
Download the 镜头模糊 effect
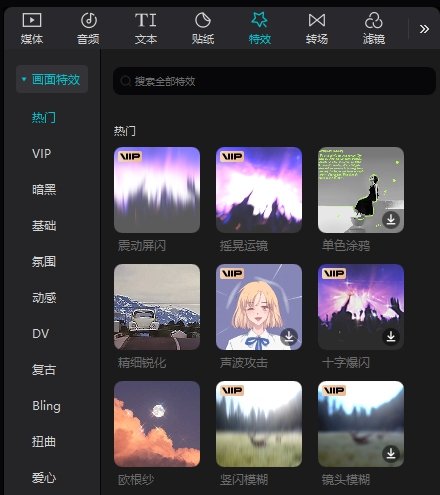pos(391,454)
